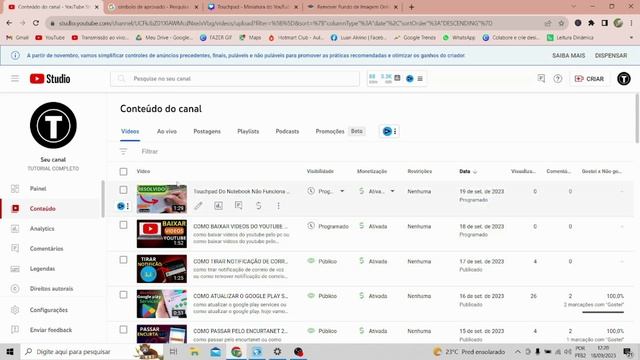Open the COMO BAIXAR VIDEOS DO YOUTUBE title

240,226
